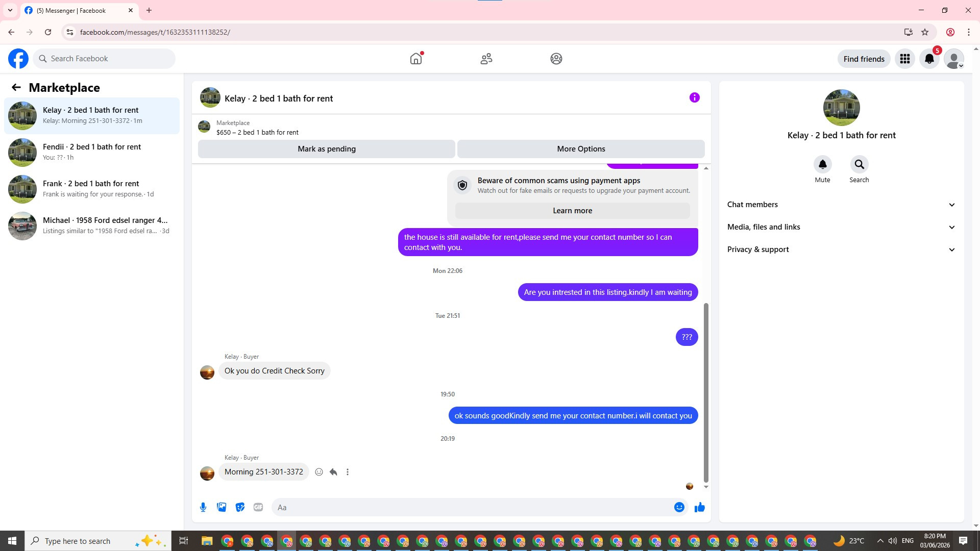Open the sticker picker icon
980x551 pixels.
[x=240, y=507]
